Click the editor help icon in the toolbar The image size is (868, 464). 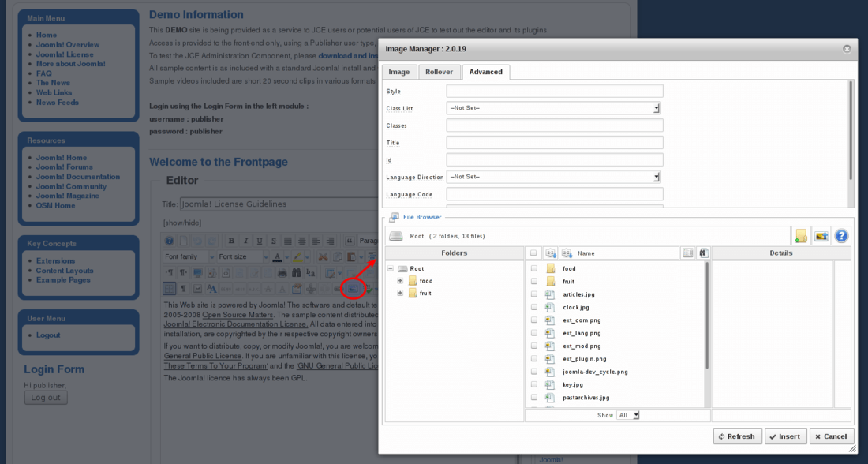(x=170, y=241)
